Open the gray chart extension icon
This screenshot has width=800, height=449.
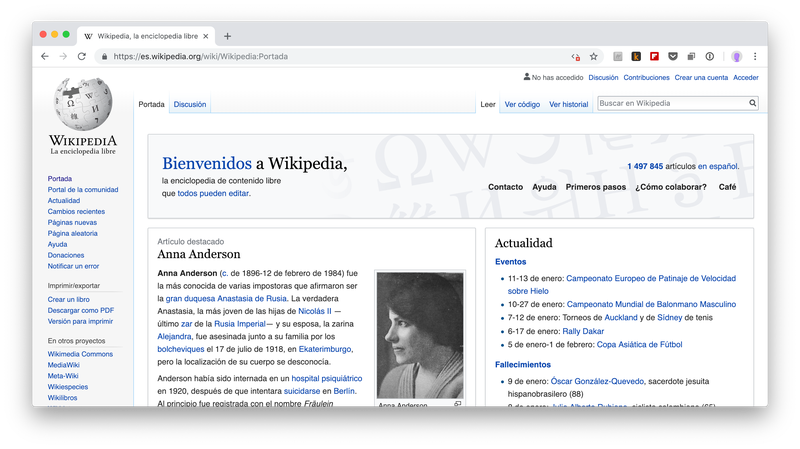point(618,57)
